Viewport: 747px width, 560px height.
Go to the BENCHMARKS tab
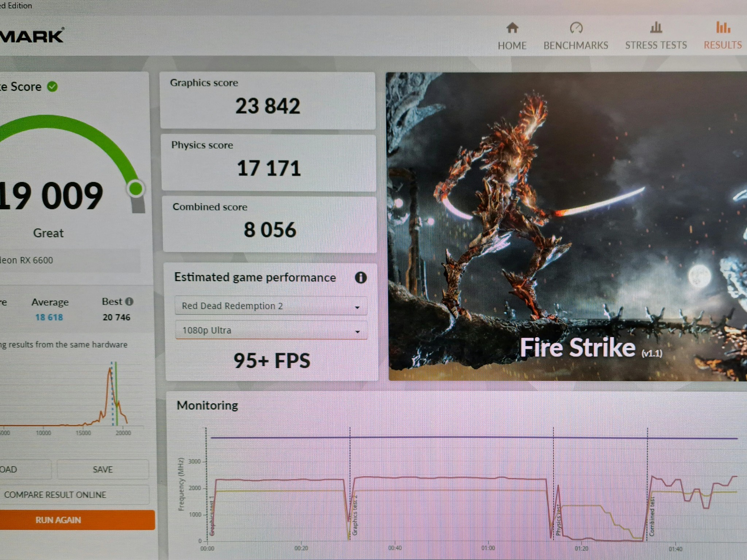576,45
